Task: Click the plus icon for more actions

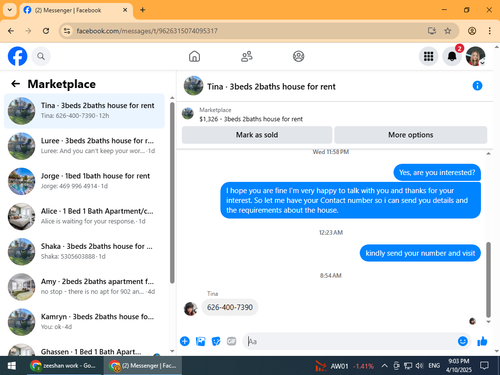Action: tap(185, 341)
